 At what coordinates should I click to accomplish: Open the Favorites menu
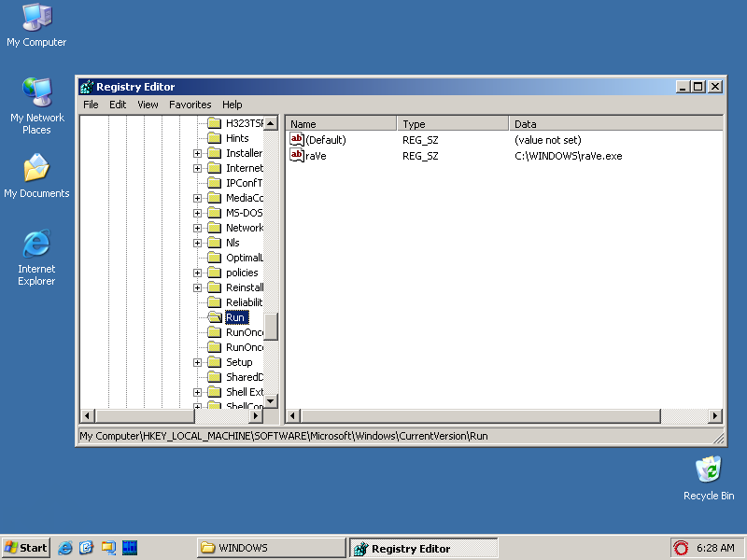pyautogui.click(x=190, y=105)
